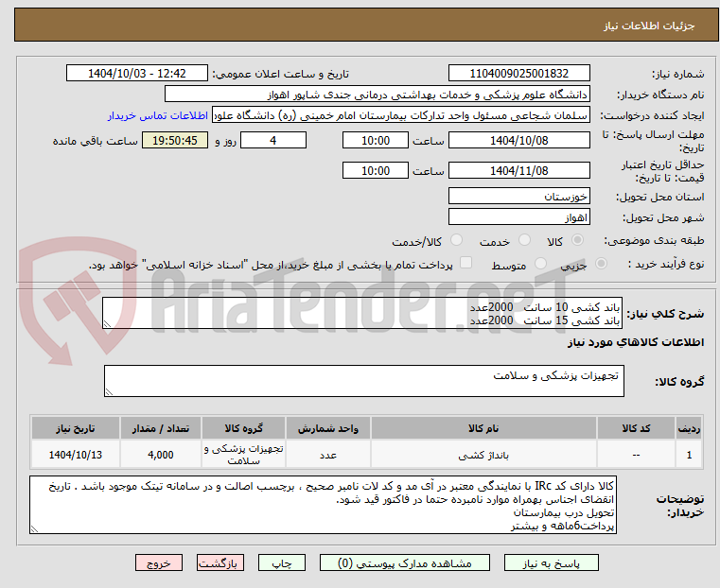Click the کد کالا column header

[x=636, y=428]
